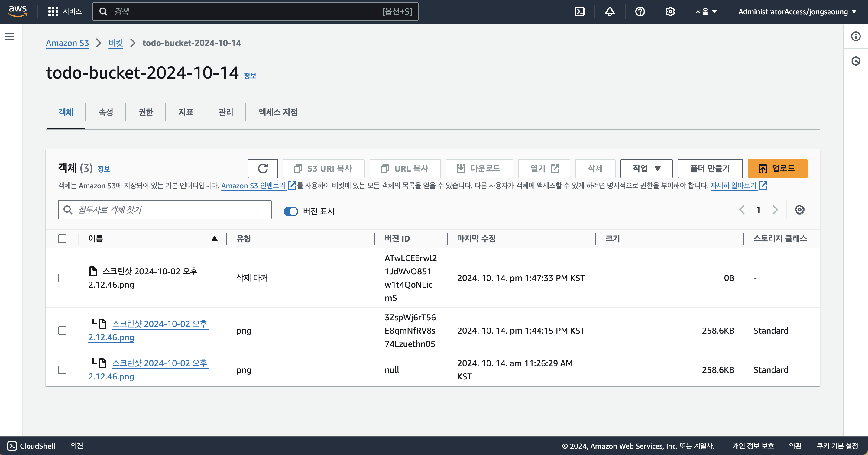Click the 버전 ID column header
This screenshot has width=868, height=455.
pyautogui.click(x=397, y=238)
